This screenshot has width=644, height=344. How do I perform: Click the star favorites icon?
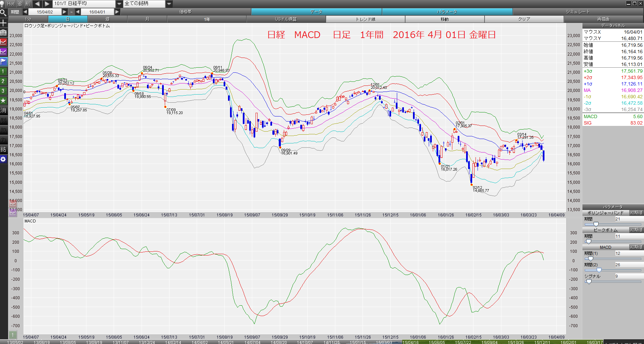click(3, 101)
